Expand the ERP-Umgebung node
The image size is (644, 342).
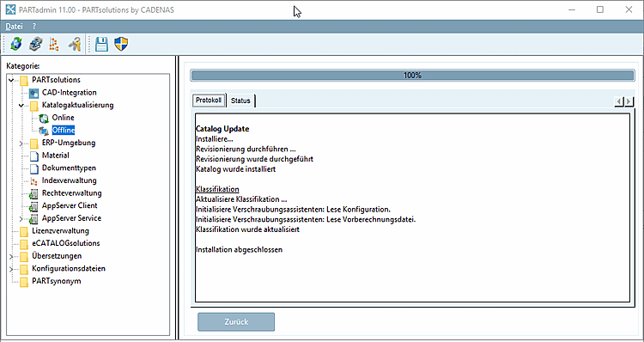point(21,143)
